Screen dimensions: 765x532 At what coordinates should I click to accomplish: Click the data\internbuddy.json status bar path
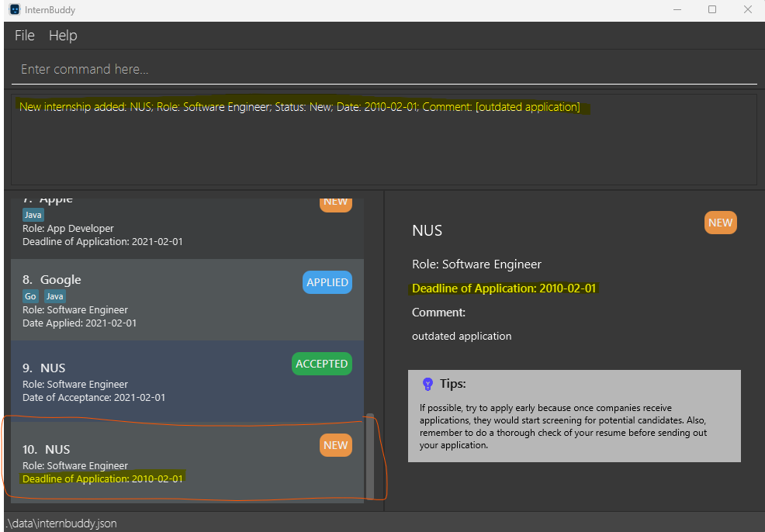pyautogui.click(x=61, y=523)
